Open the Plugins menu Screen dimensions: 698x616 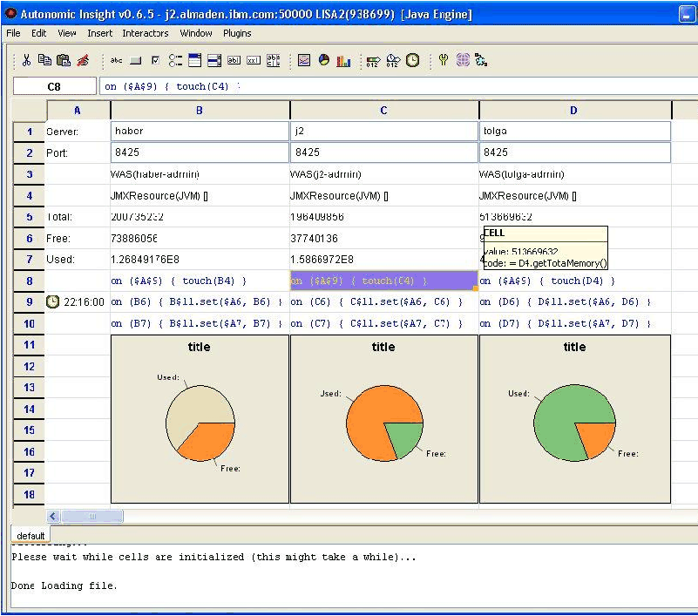pos(237,33)
